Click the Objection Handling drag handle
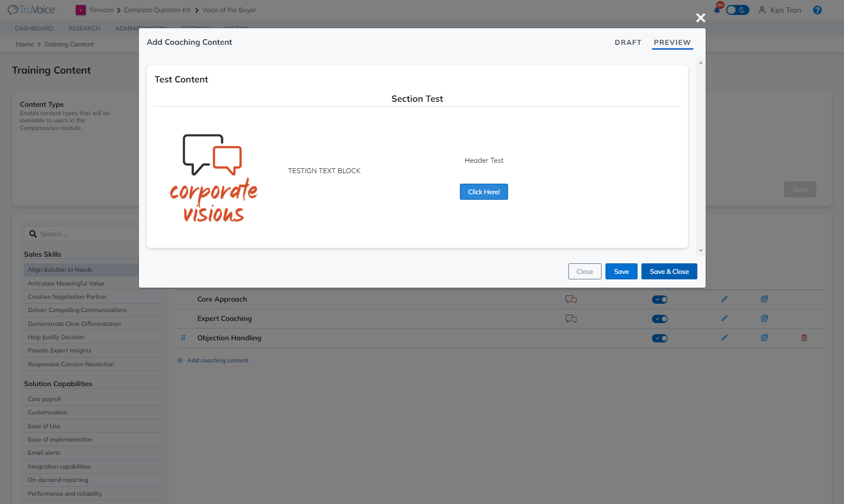 (x=183, y=337)
